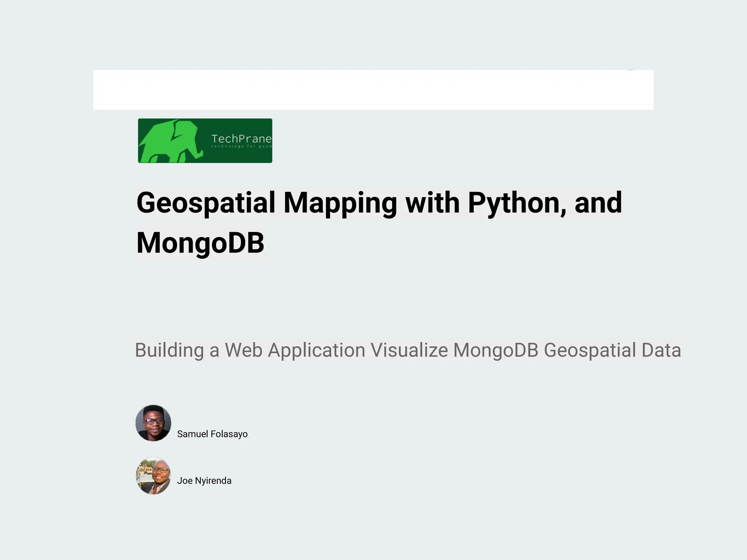Click the name 'Samuel Folasayo'
Image resolution: width=747 pixels, height=560 pixels.
tap(212, 434)
